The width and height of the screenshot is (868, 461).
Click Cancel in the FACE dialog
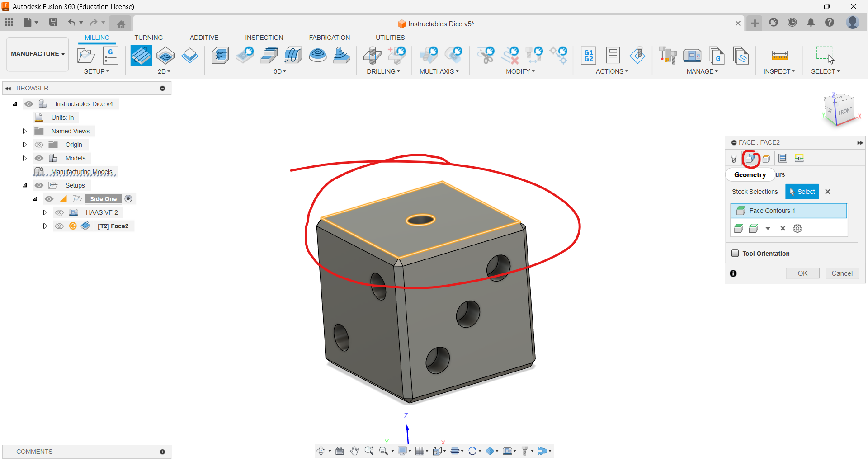click(842, 273)
